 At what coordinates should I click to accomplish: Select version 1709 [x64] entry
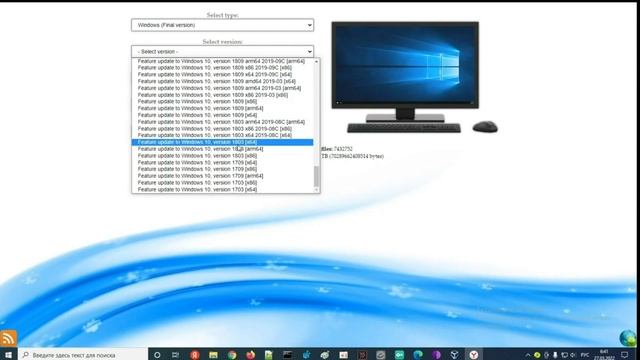point(222,162)
